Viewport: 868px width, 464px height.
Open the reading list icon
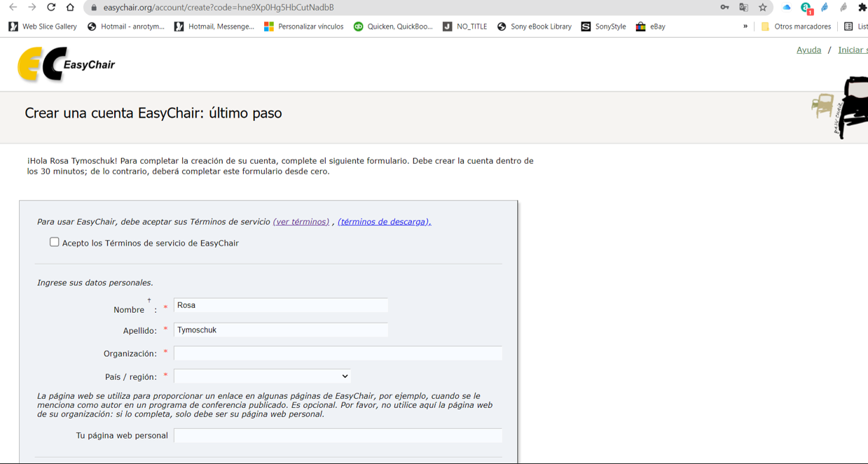[848, 27]
